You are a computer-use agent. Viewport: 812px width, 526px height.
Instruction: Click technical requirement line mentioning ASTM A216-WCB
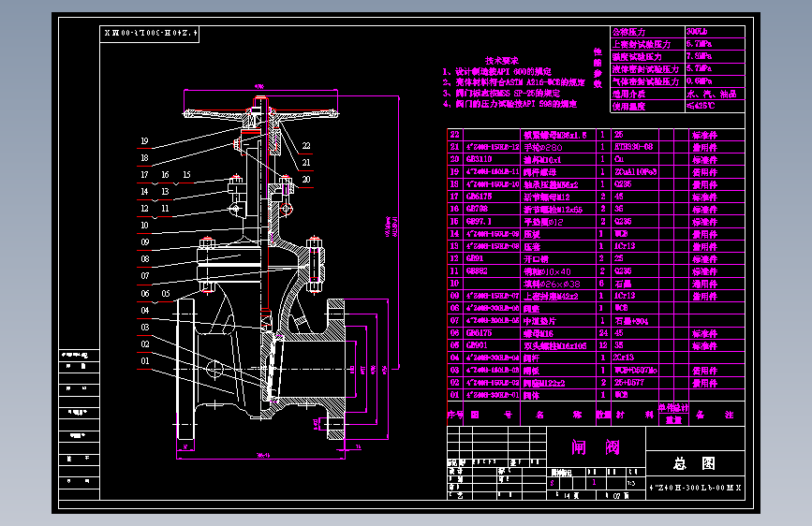[514, 82]
